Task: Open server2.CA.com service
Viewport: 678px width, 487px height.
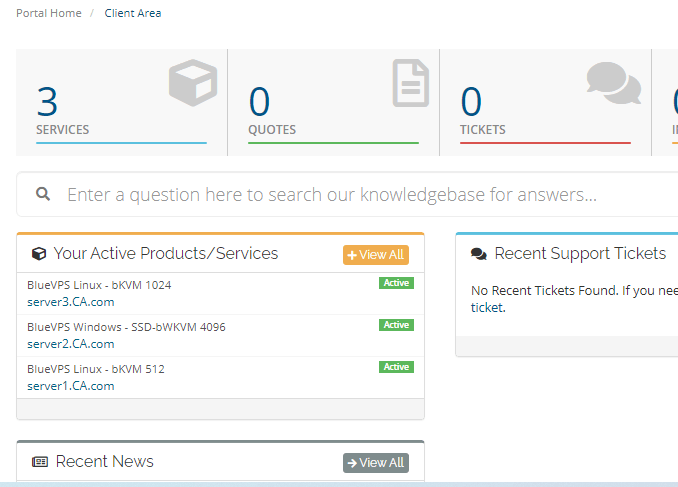Action: (71, 344)
